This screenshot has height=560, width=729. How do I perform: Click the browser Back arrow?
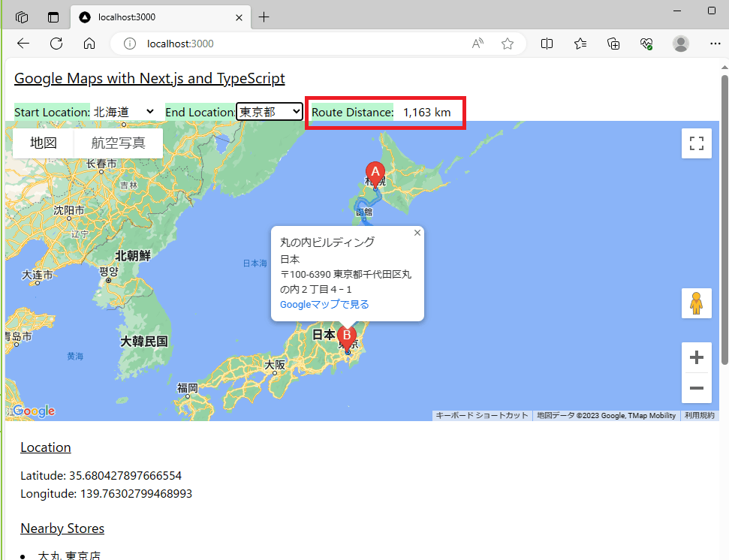point(23,44)
